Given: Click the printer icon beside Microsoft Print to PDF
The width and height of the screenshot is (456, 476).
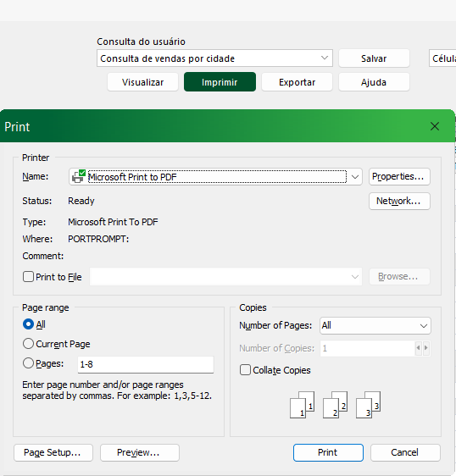Looking at the screenshot, I should 79,176.
